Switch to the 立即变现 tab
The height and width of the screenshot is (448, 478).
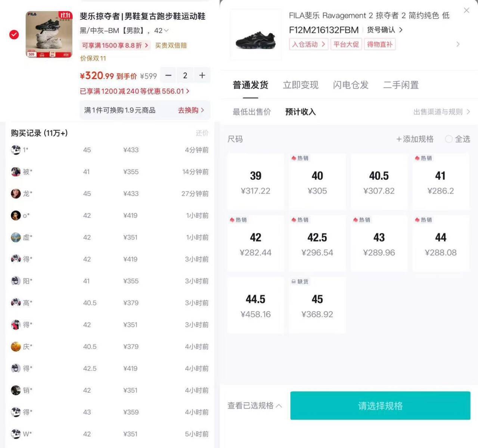(301, 85)
